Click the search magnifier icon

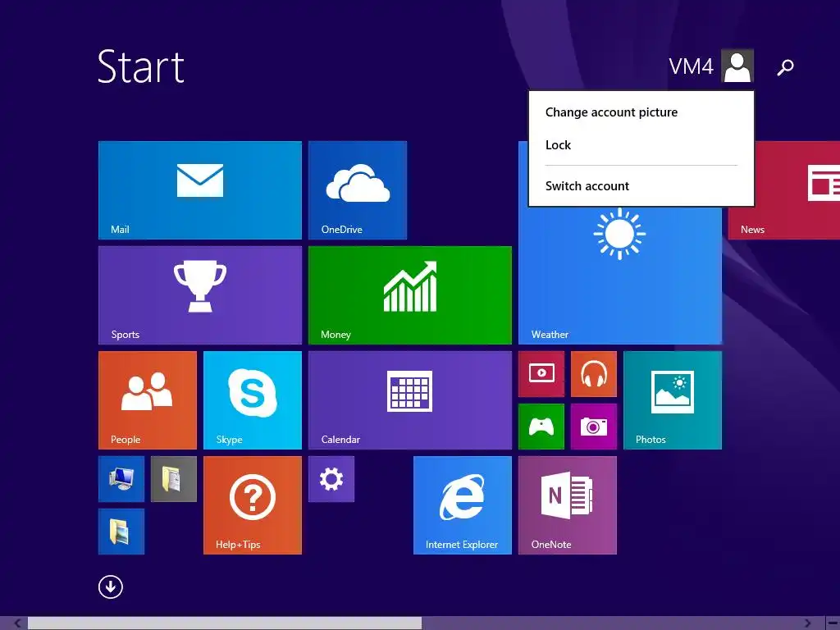(x=785, y=67)
